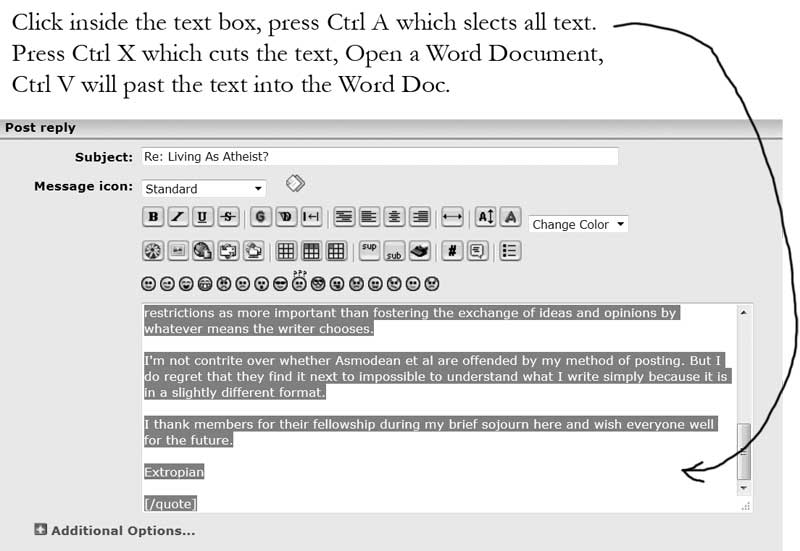The width and height of the screenshot is (800, 551).
Task: Toggle bold formatting in the editor toolbar
Action: [153, 216]
